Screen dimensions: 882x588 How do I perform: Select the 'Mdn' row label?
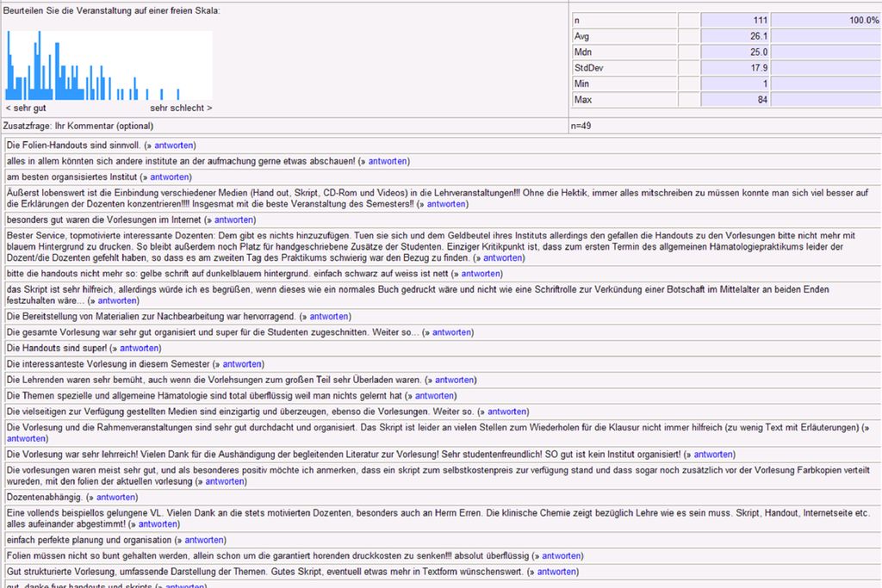click(583, 52)
